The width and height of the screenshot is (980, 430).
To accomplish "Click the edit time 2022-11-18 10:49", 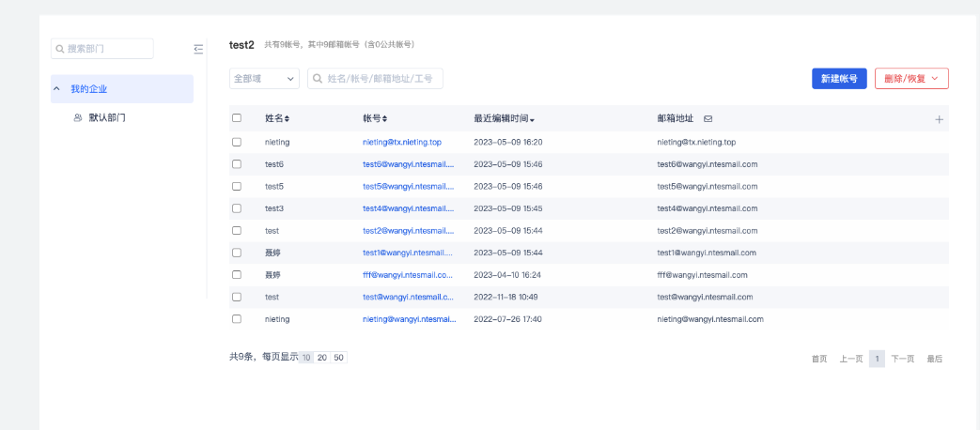I will (x=506, y=297).
